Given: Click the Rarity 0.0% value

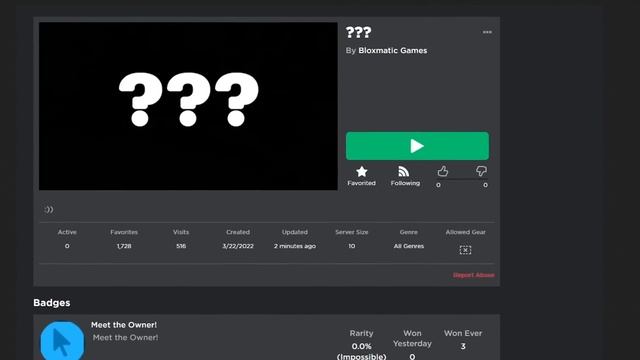Looking at the screenshot, I should pos(361,346).
